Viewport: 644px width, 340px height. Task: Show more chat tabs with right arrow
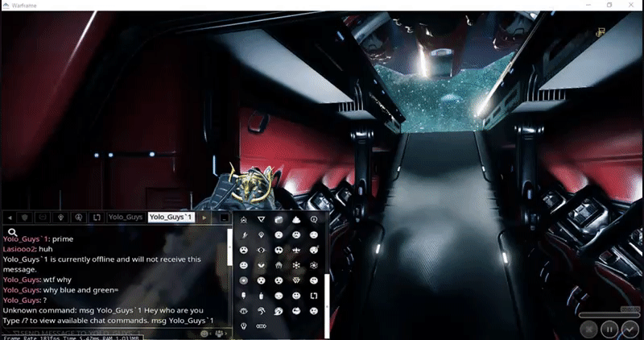[204, 218]
